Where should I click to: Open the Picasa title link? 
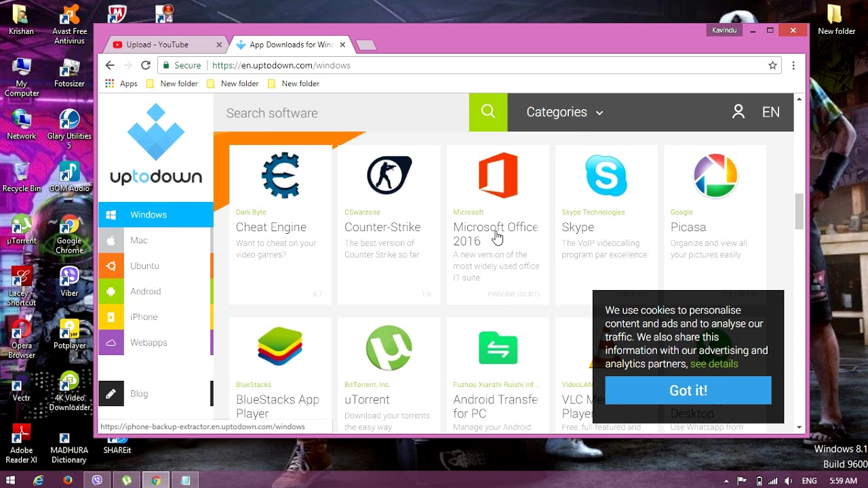pyautogui.click(x=688, y=227)
